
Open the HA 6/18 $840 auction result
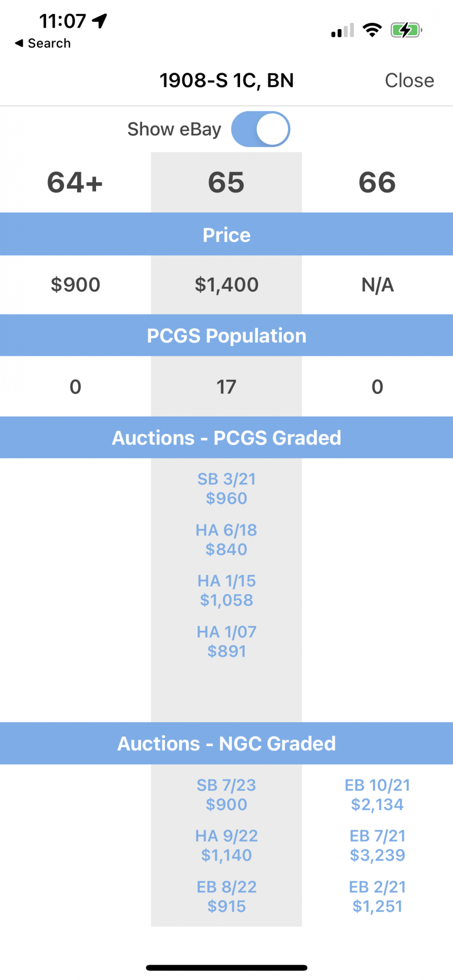(x=226, y=540)
